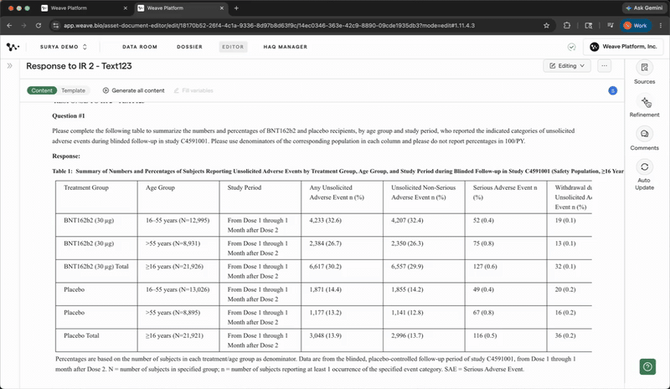This screenshot has height=389, width=670.
Task: Click the table footnote paragraph
Action: [315, 364]
